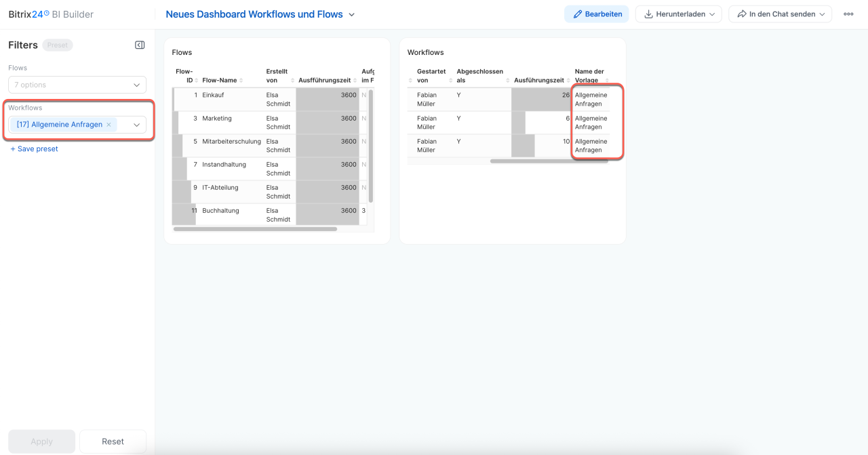This screenshot has height=455, width=868.
Task: Sort Workflows by Name der Vorlage
Action: [589, 76]
